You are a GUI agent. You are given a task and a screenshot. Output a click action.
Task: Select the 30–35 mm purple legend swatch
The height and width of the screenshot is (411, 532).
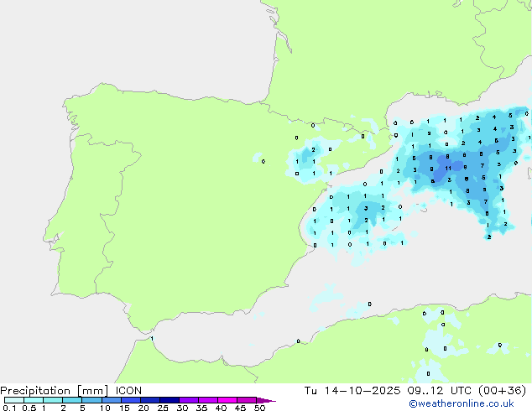click(189, 400)
